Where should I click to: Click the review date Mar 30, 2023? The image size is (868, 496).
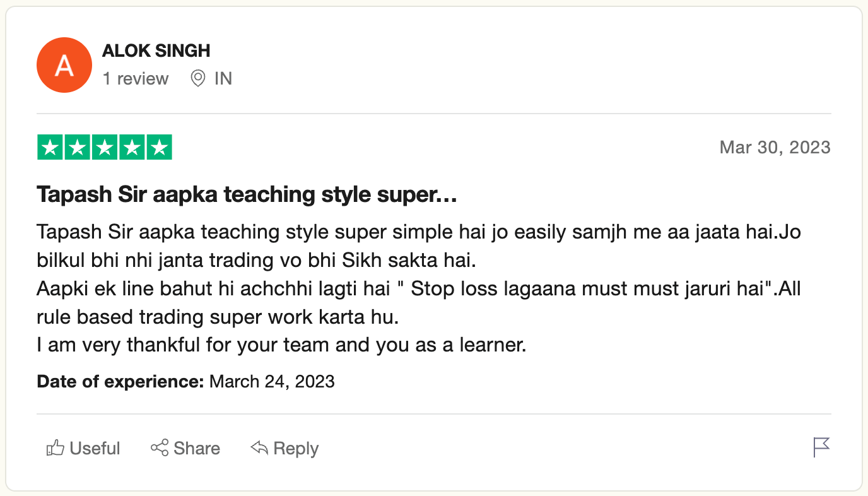[x=775, y=148]
